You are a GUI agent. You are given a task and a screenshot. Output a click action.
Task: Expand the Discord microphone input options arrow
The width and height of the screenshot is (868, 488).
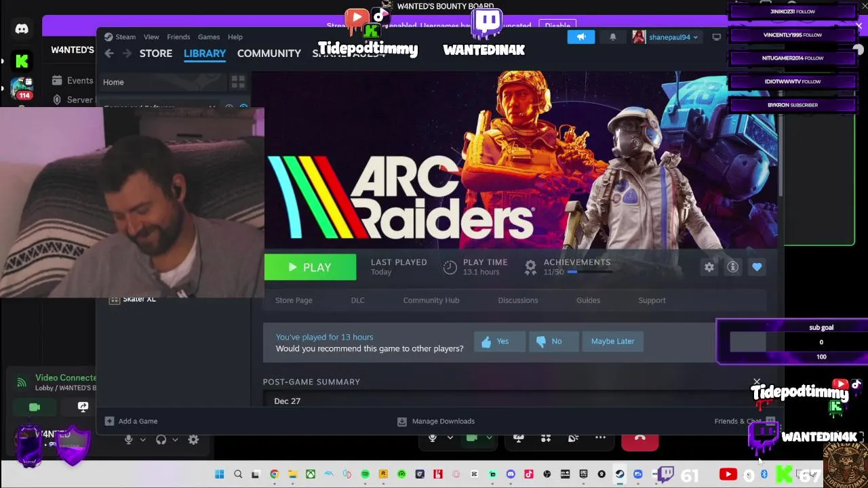[x=142, y=440]
